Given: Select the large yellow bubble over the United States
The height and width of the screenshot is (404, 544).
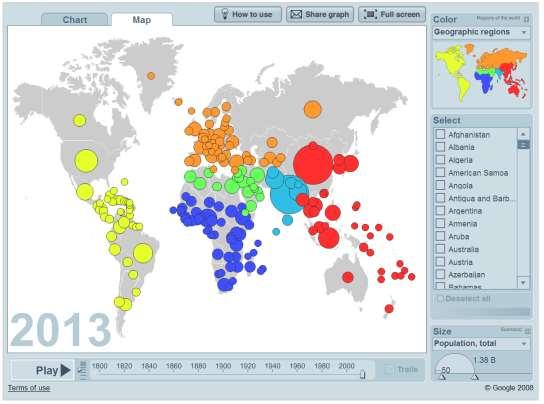Looking at the screenshot, I should (86, 161).
